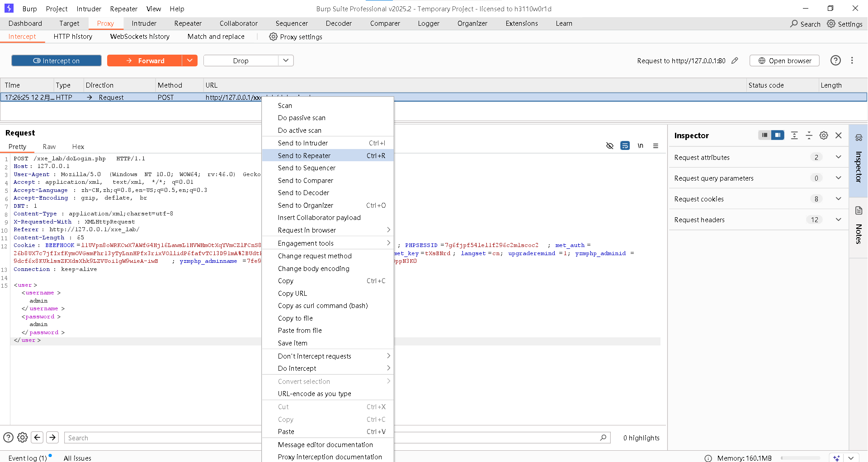Image resolution: width=868 pixels, height=462 pixels.
Task: Collapse all Inspector sections icon
Action: pyautogui.click(x=809, y=135)
